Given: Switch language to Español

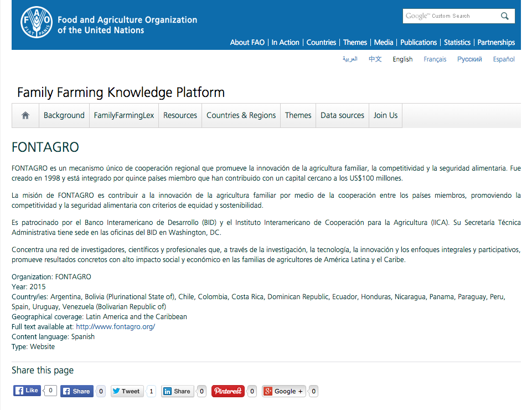Looking at the screenshot, I should tap(504, 59).
